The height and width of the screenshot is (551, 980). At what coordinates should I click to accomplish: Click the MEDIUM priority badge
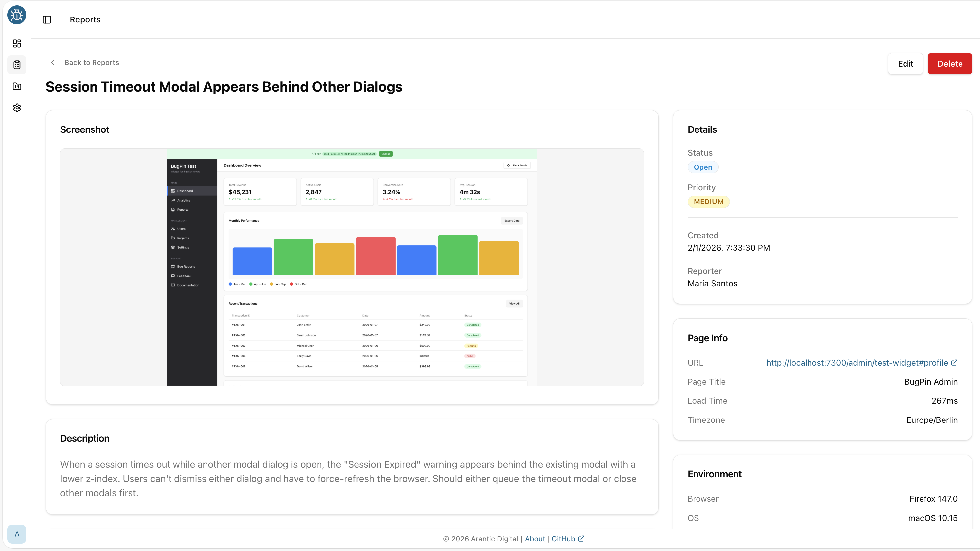pos(708,202)
